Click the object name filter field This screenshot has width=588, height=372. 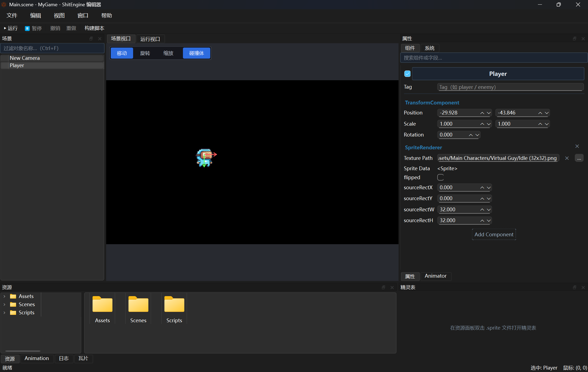click(x=52, y=48)
